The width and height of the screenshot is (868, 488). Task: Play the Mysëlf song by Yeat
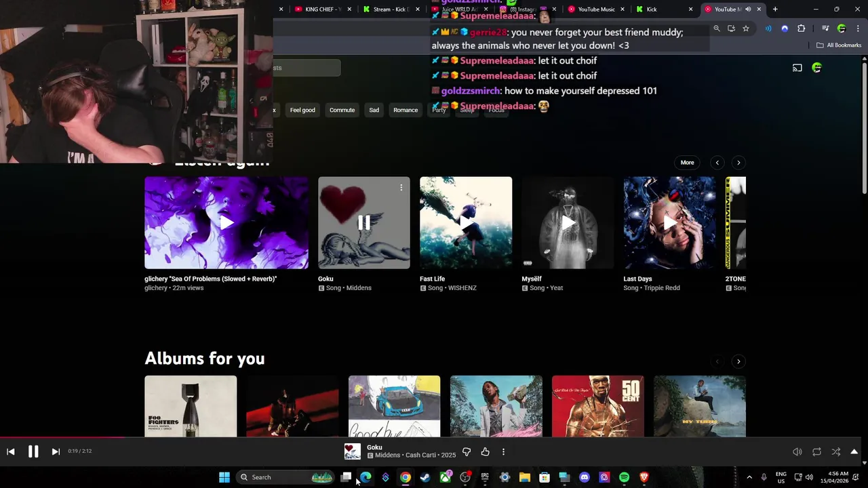point(568,222)
